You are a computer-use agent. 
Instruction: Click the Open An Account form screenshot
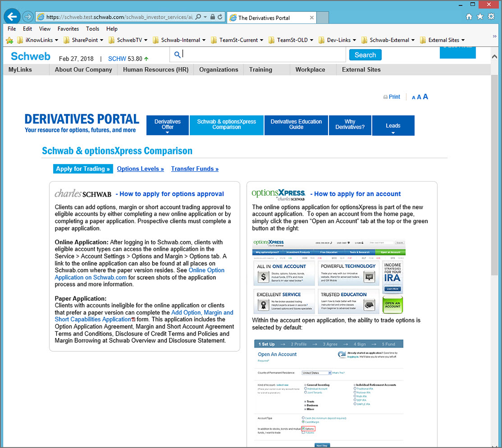tap(328, 393)
